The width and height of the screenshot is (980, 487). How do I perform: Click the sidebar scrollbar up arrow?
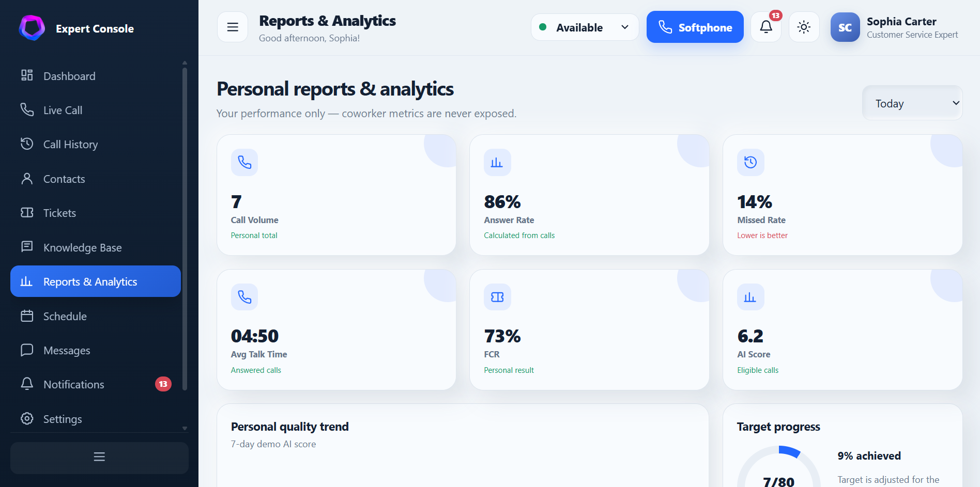(x=185, y=63)
